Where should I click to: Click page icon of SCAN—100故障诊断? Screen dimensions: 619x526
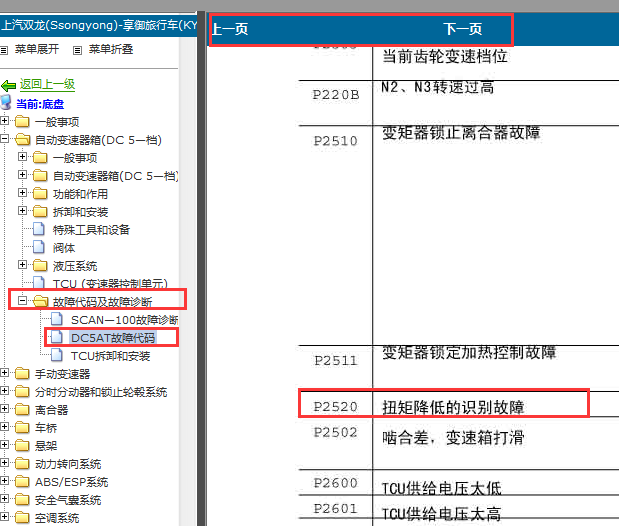tap(57, 319)
